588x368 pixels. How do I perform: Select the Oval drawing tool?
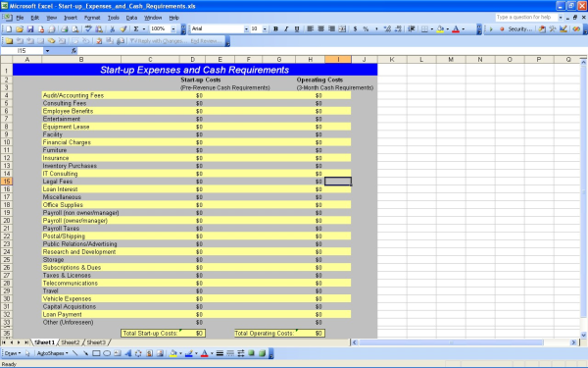pyautogui.click(x=107, y=353)
